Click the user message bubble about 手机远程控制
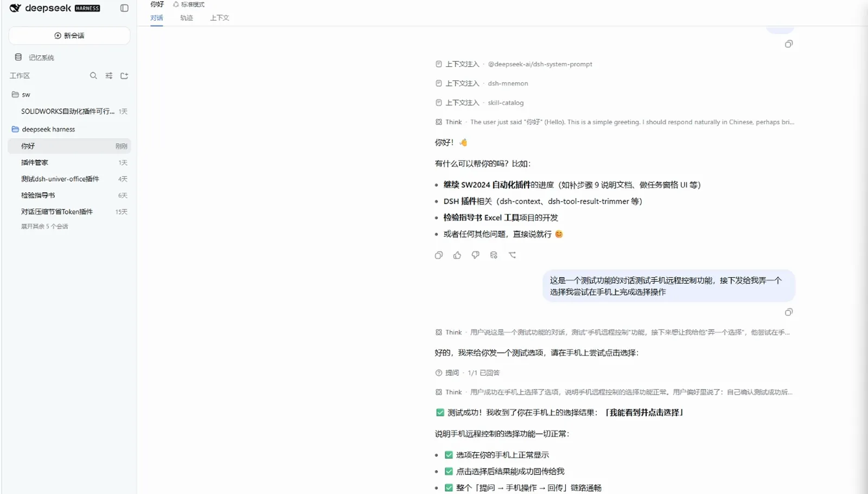Screen dimensions: 868x494 coord(669,286)
